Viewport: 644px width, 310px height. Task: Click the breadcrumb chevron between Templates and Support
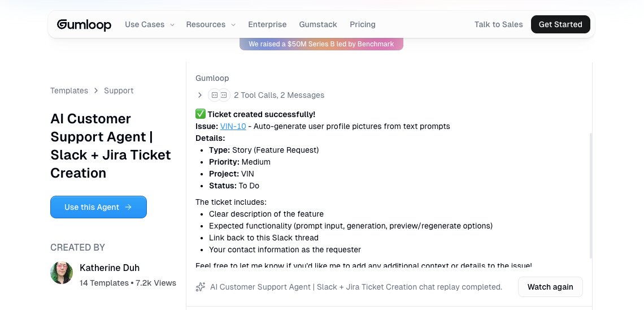coord(95,91)
